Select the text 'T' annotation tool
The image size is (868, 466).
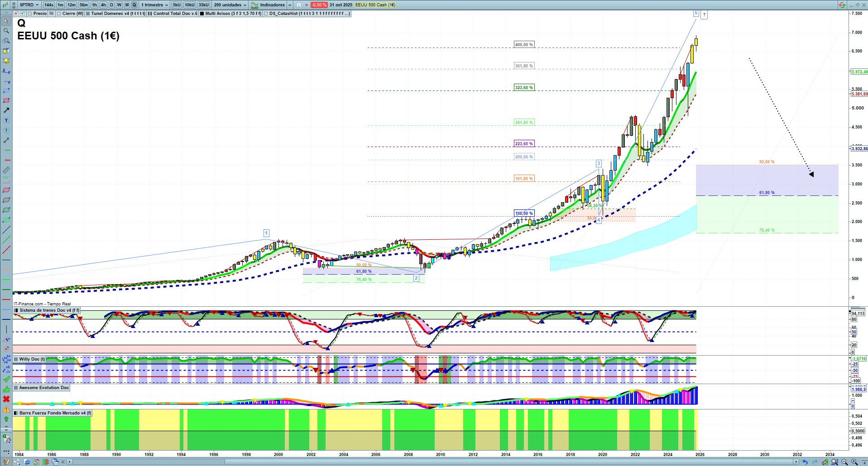(x=6, y=120)
